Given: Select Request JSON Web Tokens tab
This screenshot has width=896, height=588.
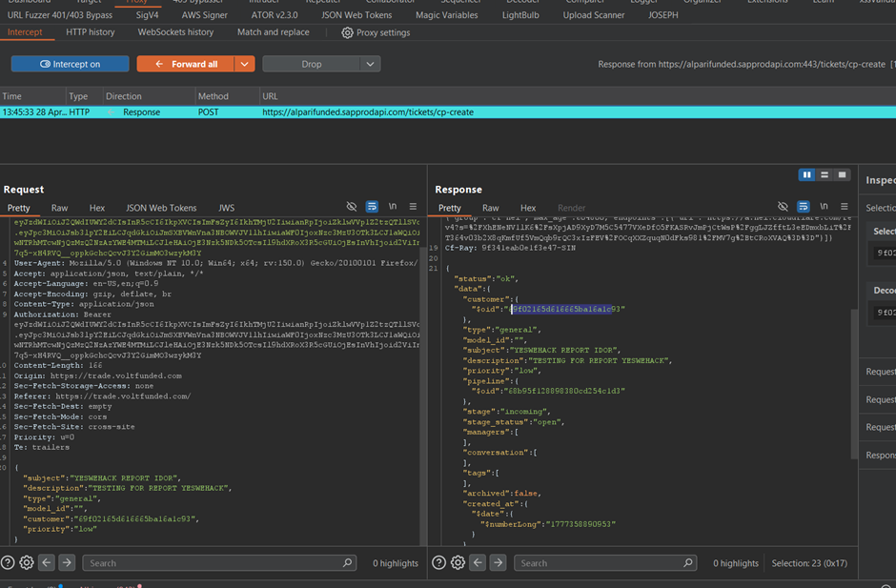Looking at the screenshot, I should pos(161,208).
